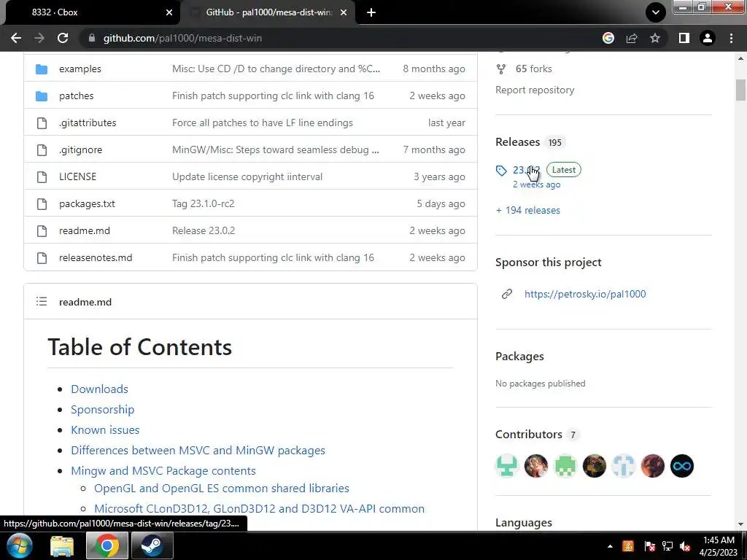Image resolution: width=747 pixels, height=560 pixels.
Task: Jump to Known issues section
Action: [105, 430]
